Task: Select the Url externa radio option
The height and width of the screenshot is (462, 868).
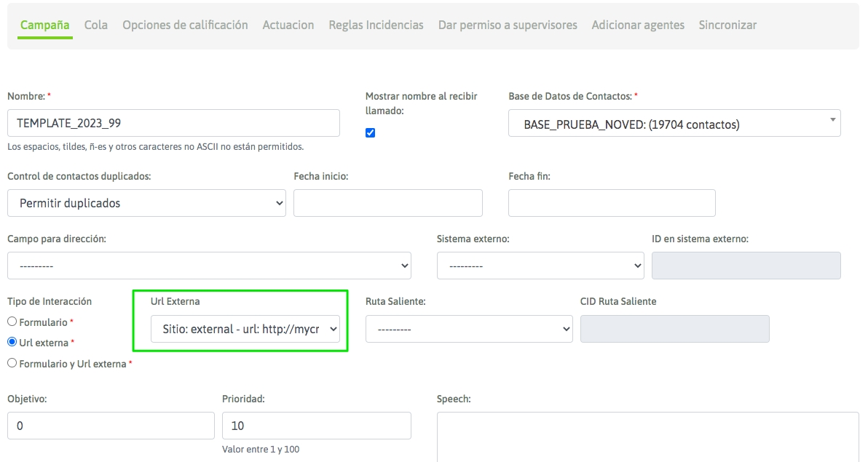Action: point(12,342)
